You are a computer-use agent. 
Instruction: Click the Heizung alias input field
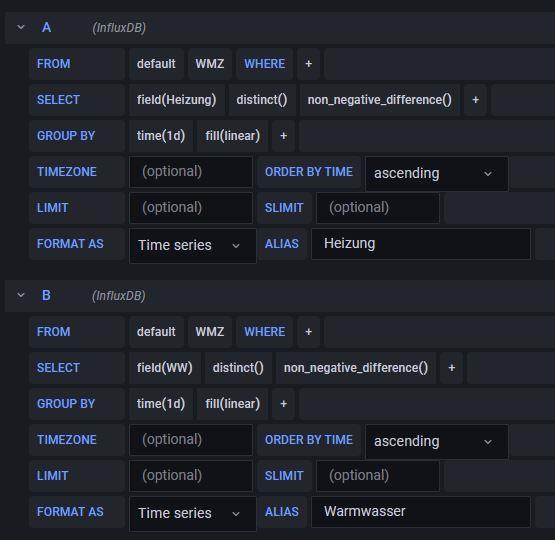421,244
